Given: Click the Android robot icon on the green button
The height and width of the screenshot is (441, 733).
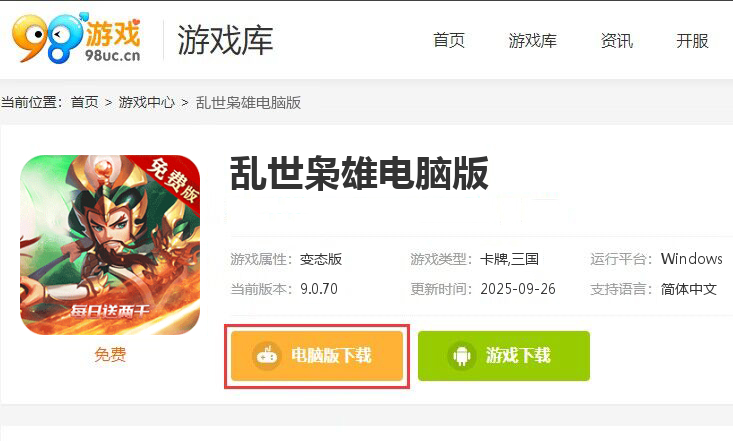Looking at the screenshot, I should (x=461, y=356).
